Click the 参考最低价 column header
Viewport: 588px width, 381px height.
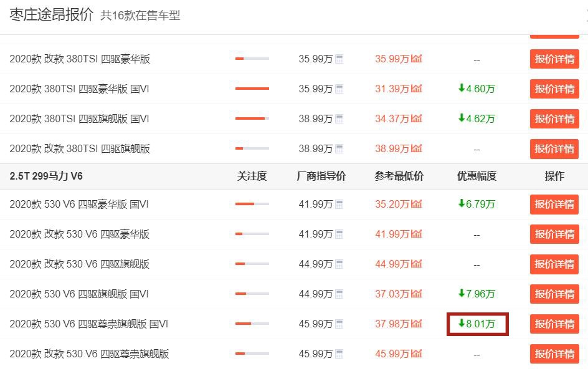[x=399, y=176]
